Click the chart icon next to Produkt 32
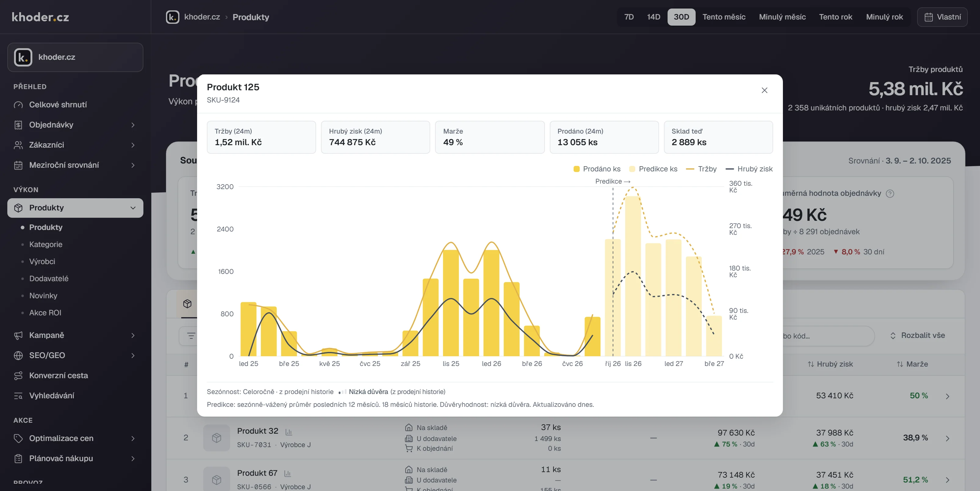This screenshot has height=491, width=980. (289, 432)
